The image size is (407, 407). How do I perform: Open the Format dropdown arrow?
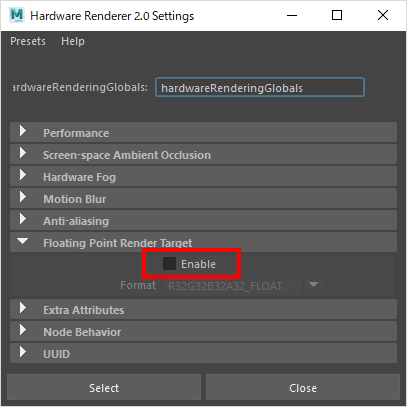pyautogui.click(x=313, y=285)
